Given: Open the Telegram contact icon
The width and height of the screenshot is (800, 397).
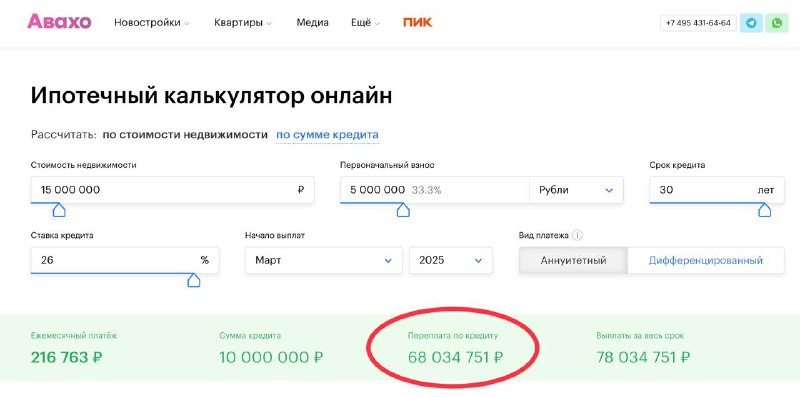Looking at the screenshot, I should [x=751, y=23].
